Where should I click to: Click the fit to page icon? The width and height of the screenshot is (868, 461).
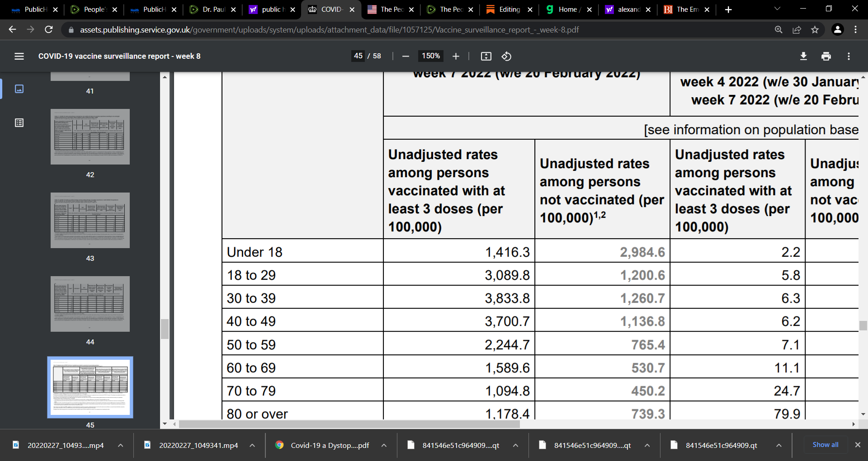(486, 56)
